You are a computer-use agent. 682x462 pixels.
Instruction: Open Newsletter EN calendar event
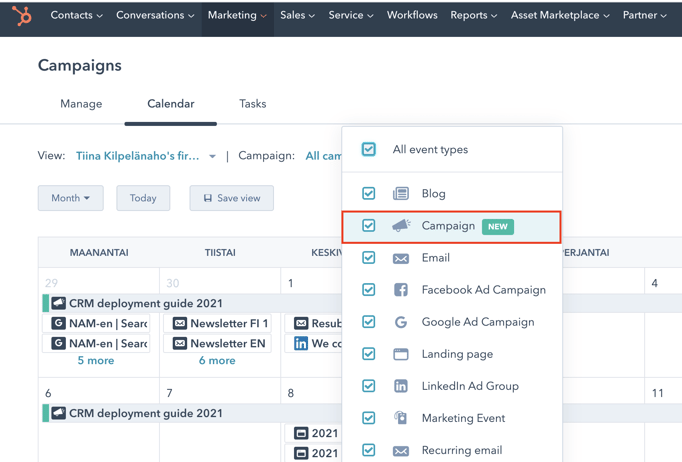click(217, 343)
